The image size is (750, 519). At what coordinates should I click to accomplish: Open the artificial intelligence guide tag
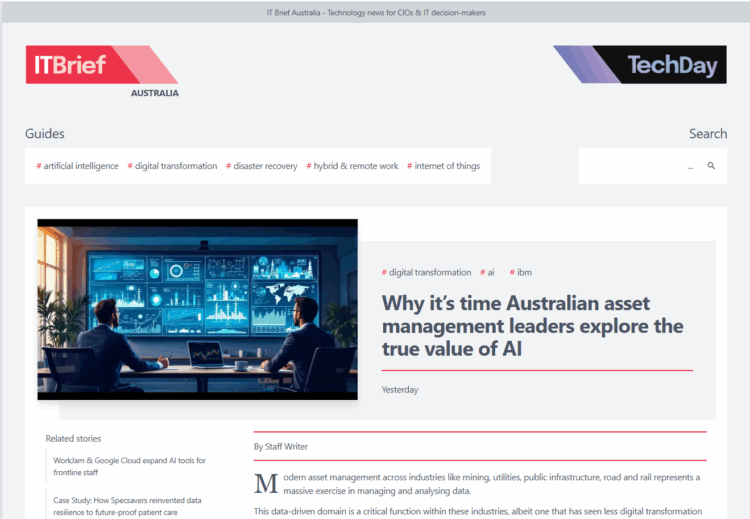[77, 166]
